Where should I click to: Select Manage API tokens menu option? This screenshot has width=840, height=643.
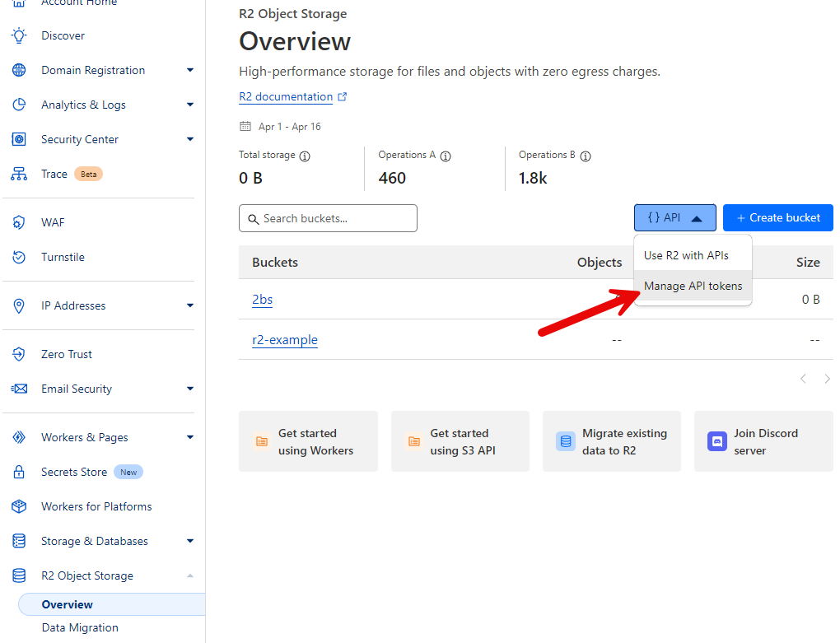click(x=693, y=286)
